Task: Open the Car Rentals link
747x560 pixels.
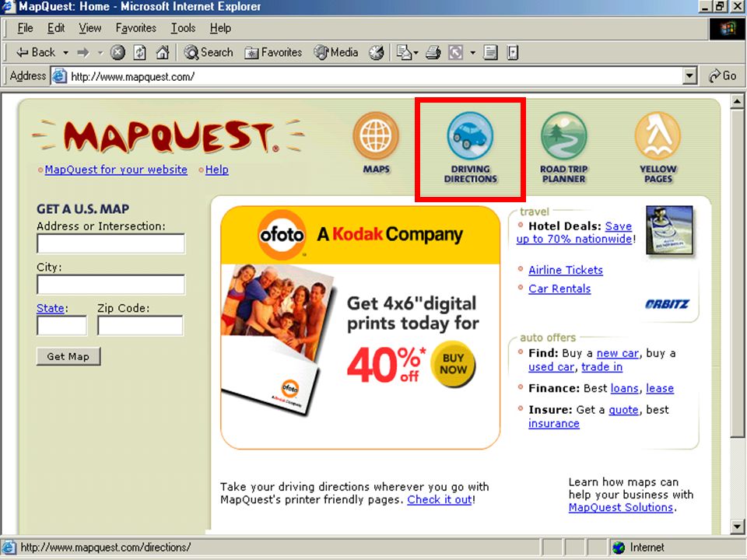Action: point(559,289)
